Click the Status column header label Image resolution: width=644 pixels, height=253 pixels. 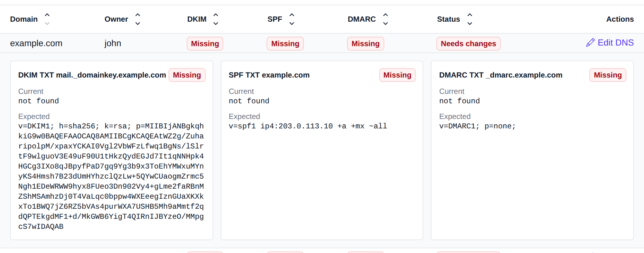coord(448,19)
